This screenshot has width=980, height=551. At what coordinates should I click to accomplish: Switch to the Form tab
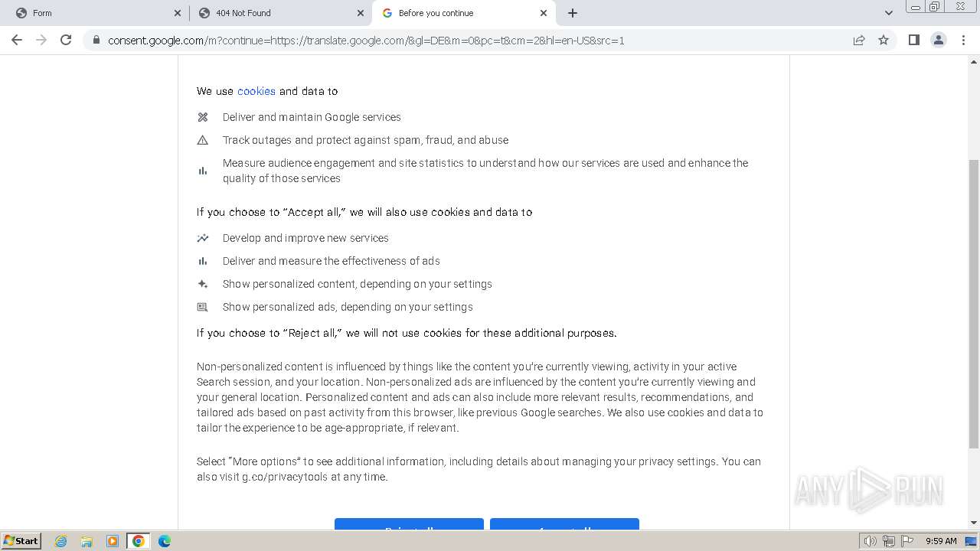click(92, 13)
